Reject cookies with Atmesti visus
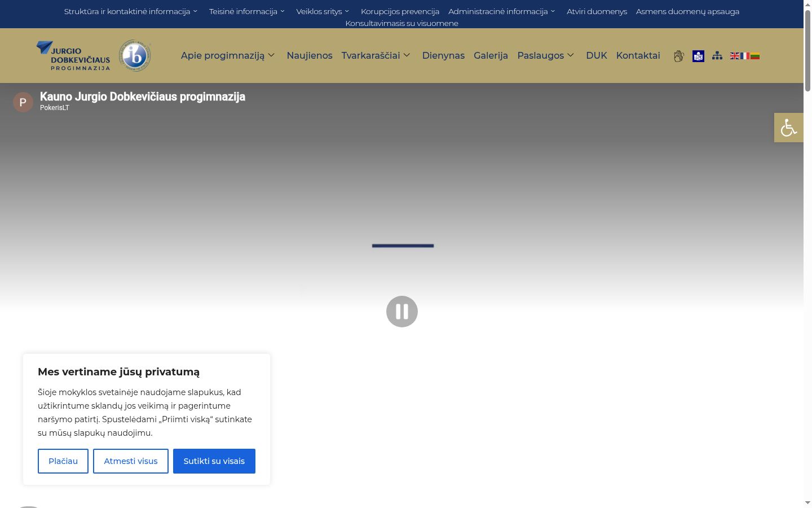The image size is (812, 508). [x=131, y=461]
